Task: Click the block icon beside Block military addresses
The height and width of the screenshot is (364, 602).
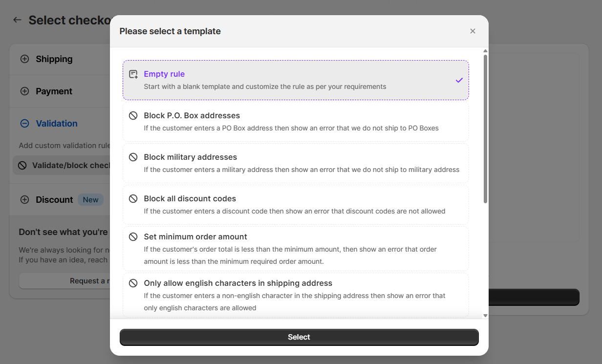Action: (x=133, y=157)
